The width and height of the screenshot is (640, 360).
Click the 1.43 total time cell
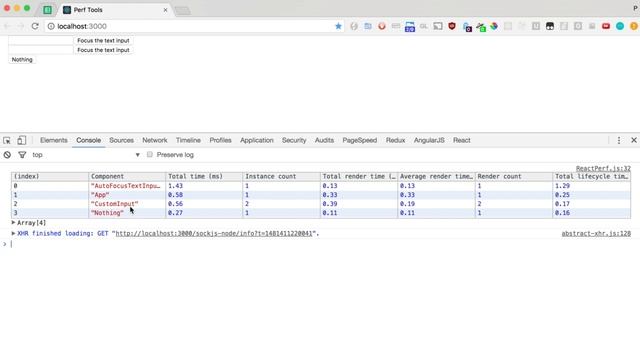click(204, 186)
